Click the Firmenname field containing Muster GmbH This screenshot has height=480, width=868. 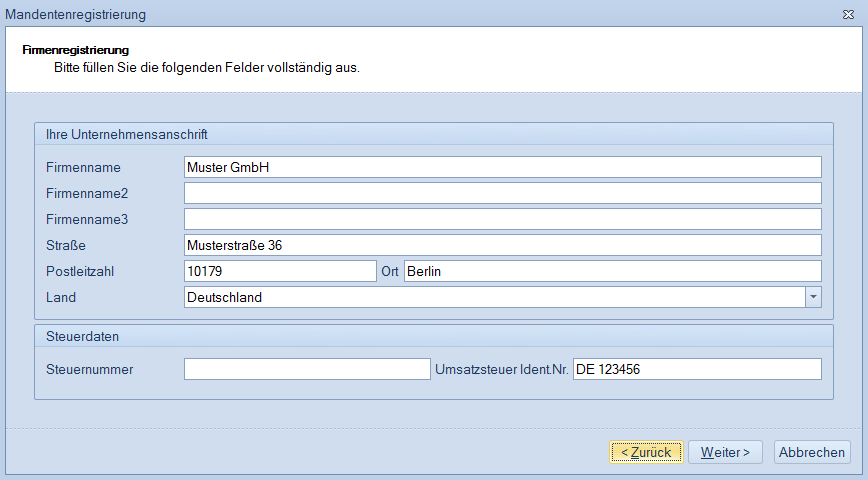[502, 167]
